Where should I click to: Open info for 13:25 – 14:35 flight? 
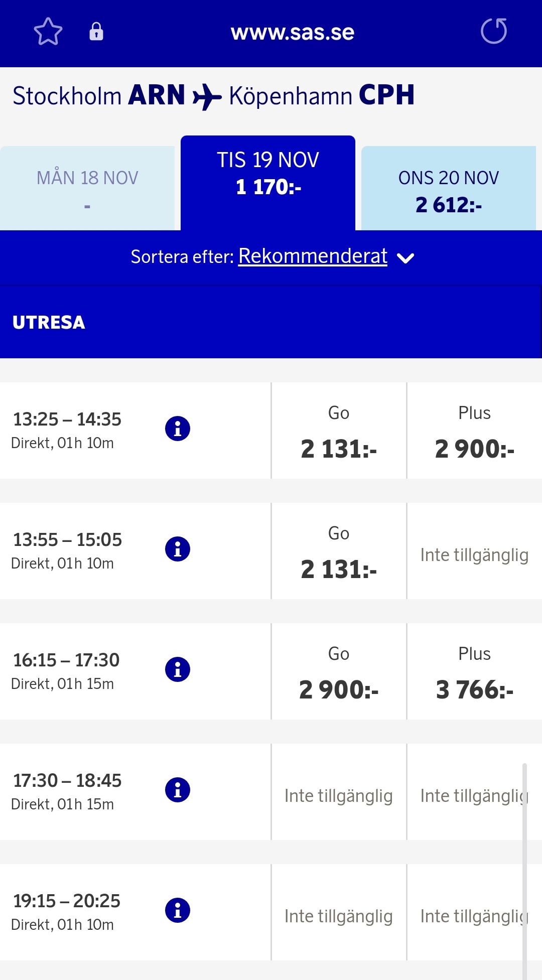pyautogui.click(x=178, y=429)
